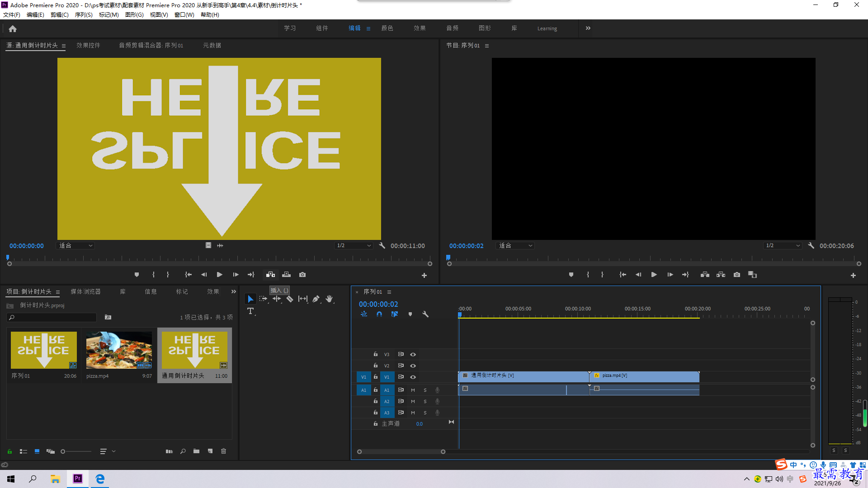Viewport: 868px width, 488px height.
Task: Open Program monitor zoom level dropdown
Action: (515, 245)
